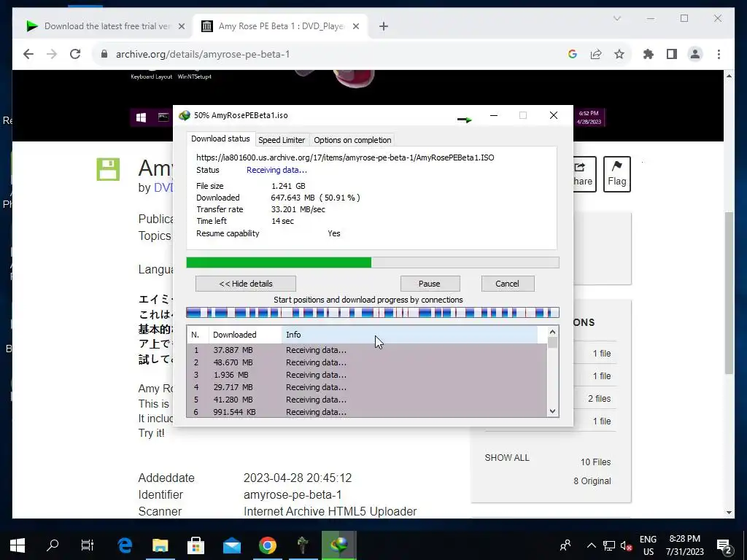Open the SHOW ALL files link

[507, 458]
